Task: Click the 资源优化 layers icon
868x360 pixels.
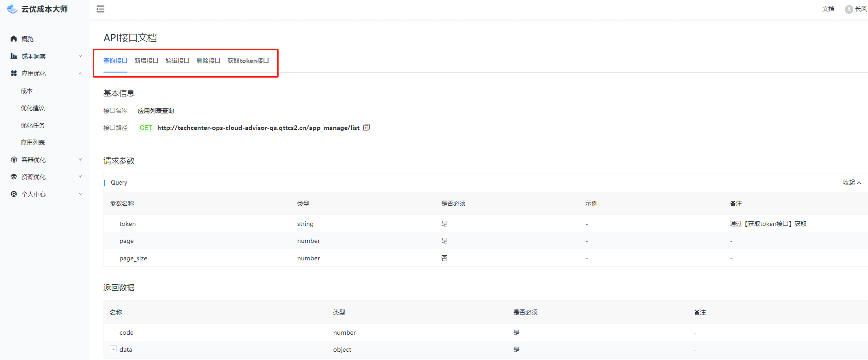Action: (x=14, y=177)
